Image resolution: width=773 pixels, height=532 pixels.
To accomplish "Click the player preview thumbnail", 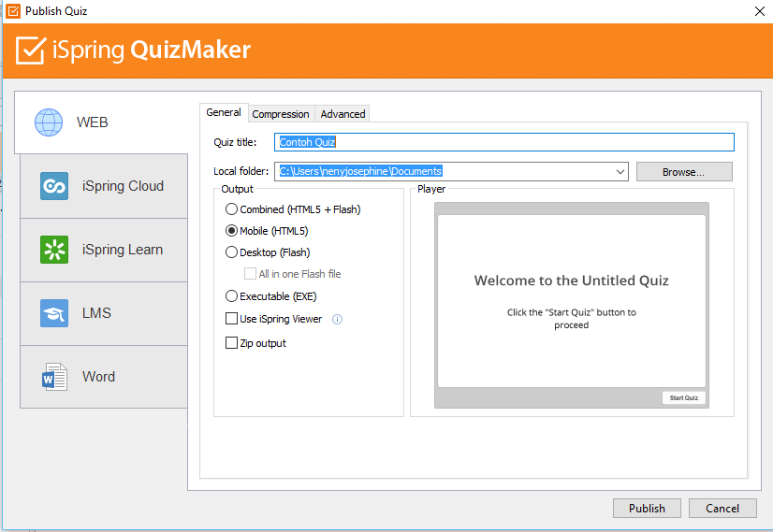I will click(x=572, y=305).
